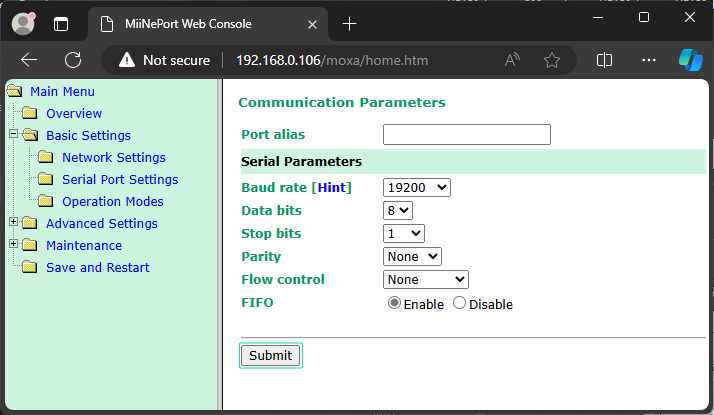This screenshot has height=415, width=714.
Task: Open the split screen icon
Action: (x=604, y=60)
